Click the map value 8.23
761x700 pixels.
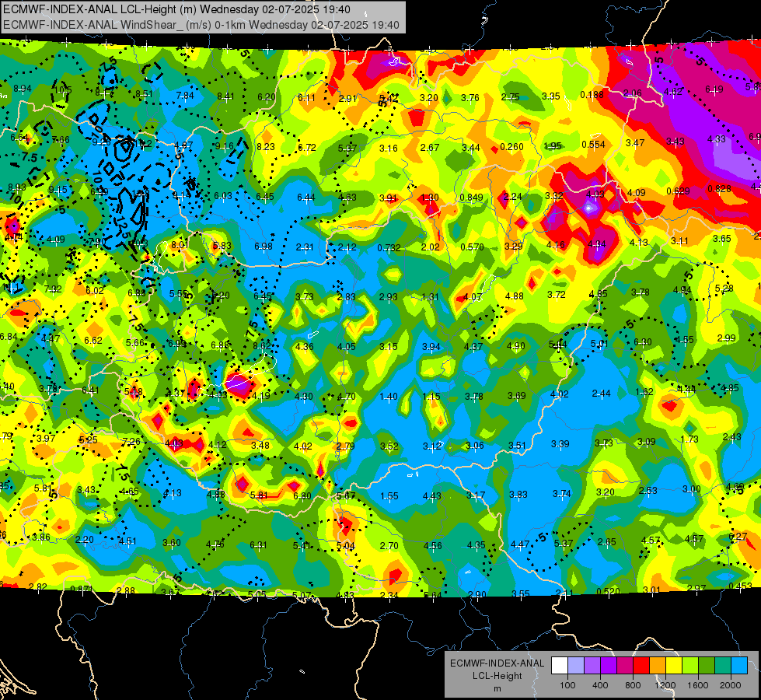click(x=266, y=147)
